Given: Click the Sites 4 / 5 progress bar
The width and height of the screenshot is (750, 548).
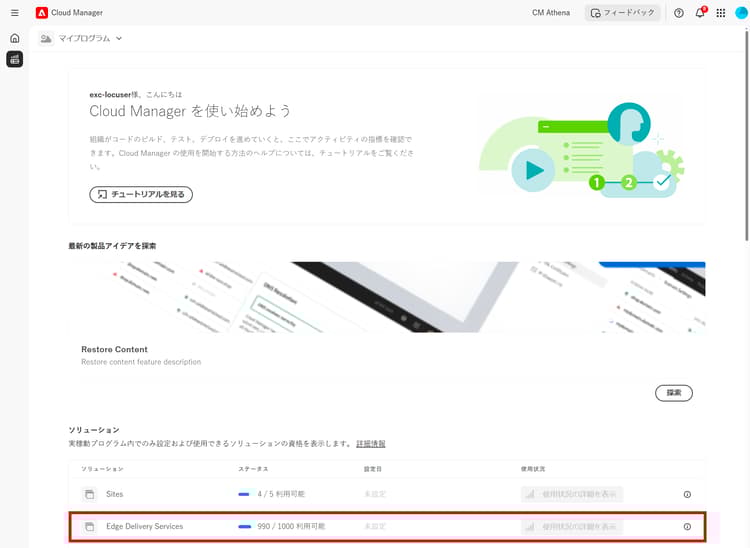Looking at the screenshot, I should coord(244,494).
